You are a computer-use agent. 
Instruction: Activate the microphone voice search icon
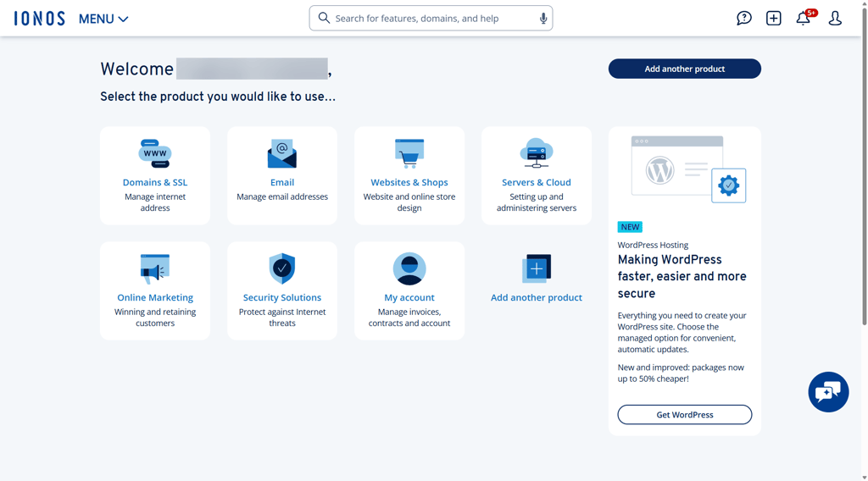point(543,19)
